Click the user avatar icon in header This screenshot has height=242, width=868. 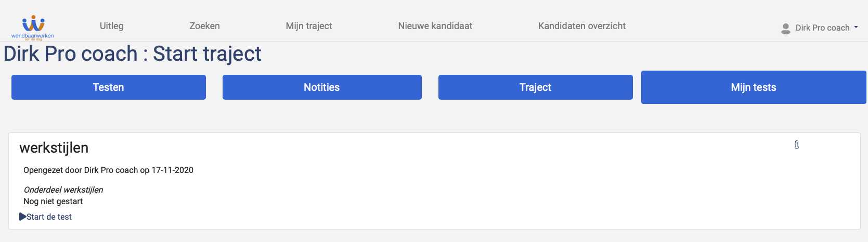(x=786, y=29)
